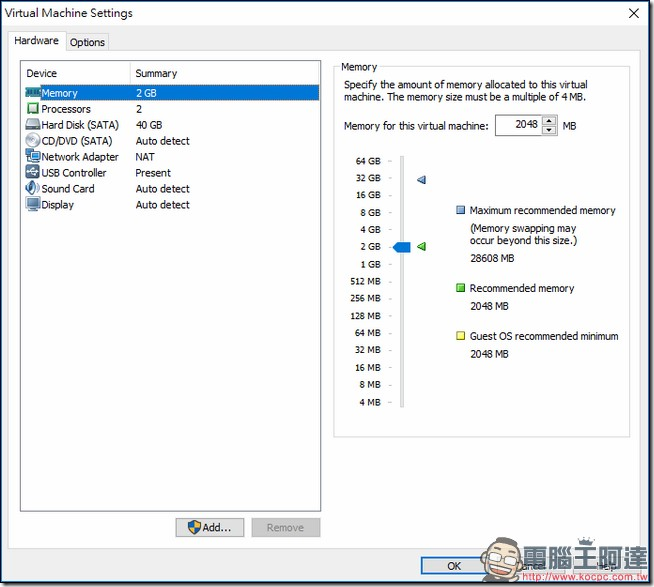The width and height of the screenshot is (654, 587).
Task: Select Hard Disk (SATA) row label
Action: [80, 125]
